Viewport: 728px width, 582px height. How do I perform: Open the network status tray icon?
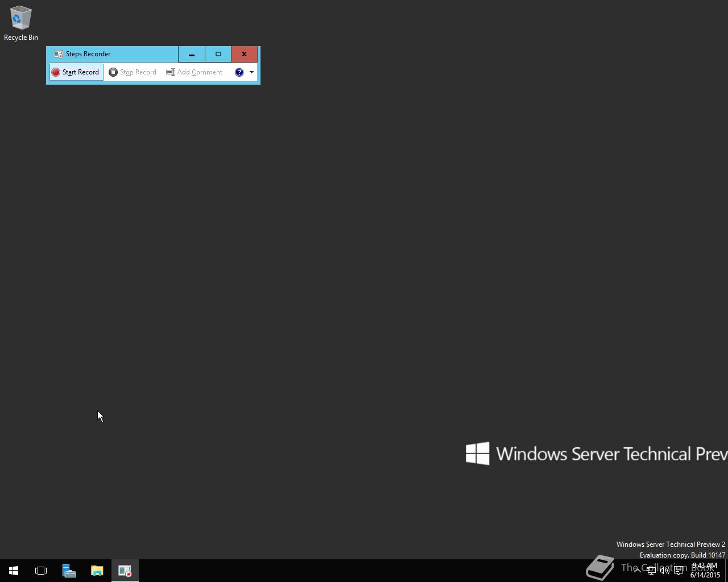click(x=651, y=570)
